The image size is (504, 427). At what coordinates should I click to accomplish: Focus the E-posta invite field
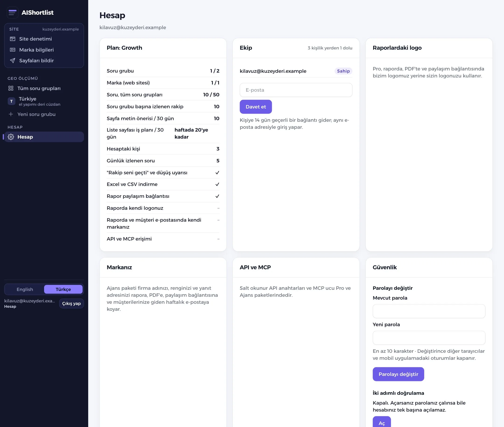click(296, 90)
